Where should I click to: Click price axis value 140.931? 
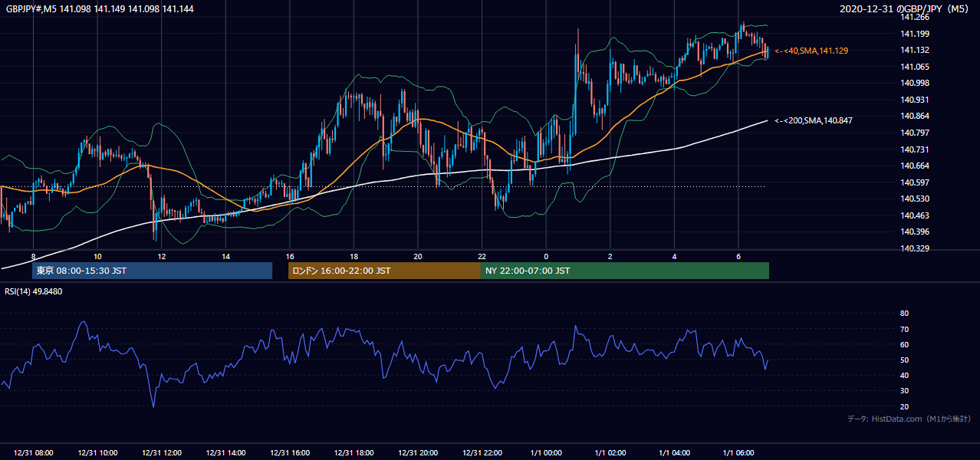(x=914, y=100)
